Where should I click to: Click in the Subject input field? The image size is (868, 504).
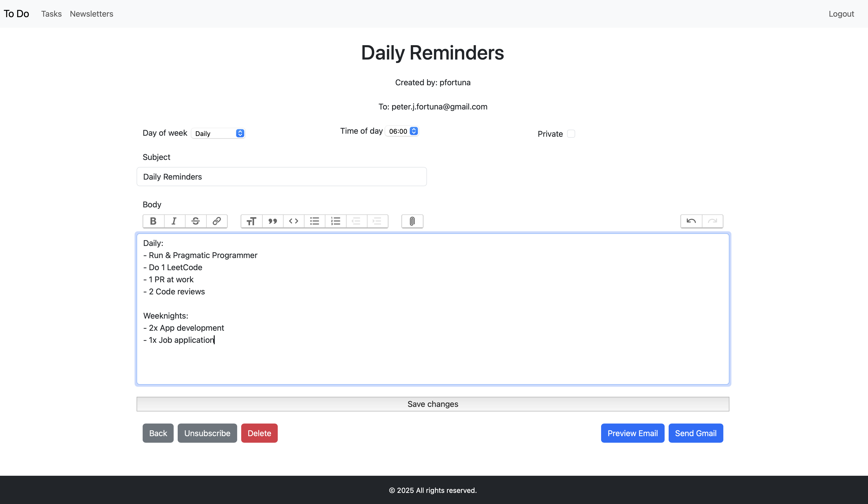click(282, 177)
